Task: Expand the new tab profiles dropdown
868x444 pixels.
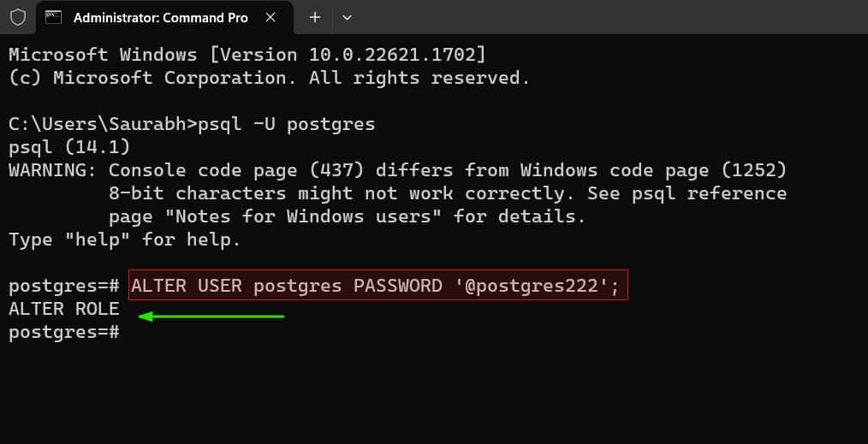Action: click(x=347, y=18)
